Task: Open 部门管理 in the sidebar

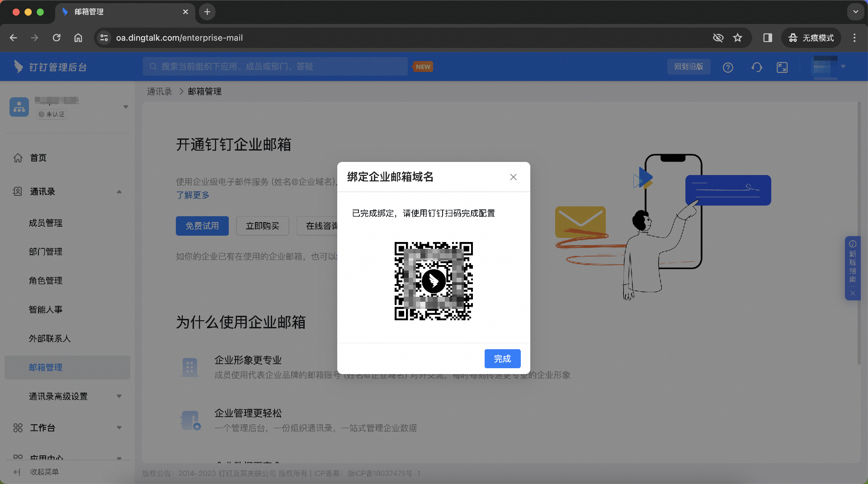Action: click(x=46, y=251)
